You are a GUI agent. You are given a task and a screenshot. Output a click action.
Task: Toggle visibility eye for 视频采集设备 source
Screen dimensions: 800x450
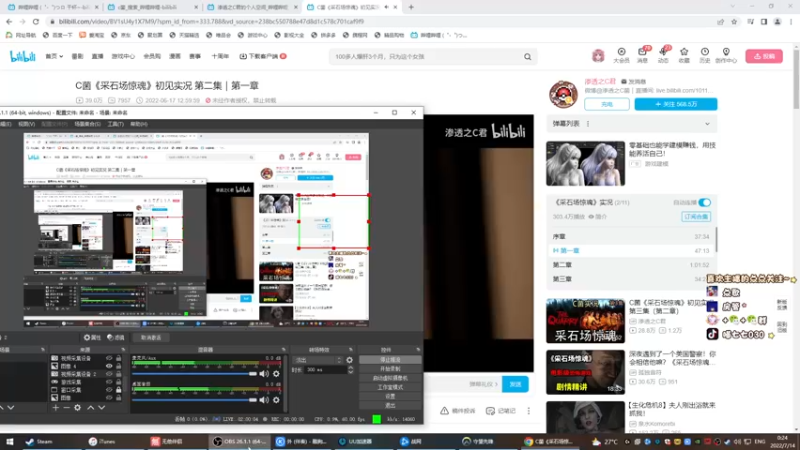pos(109,359)
